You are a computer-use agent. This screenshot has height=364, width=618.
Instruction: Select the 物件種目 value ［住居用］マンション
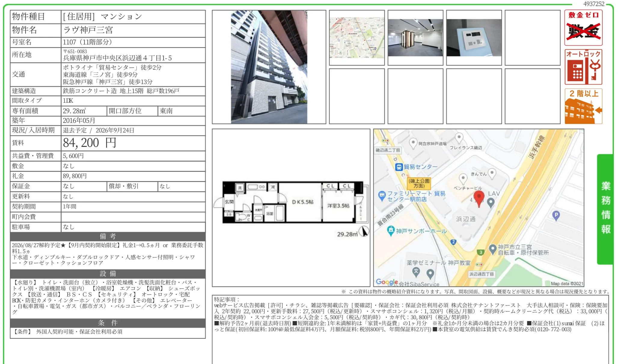coord(102,17)
